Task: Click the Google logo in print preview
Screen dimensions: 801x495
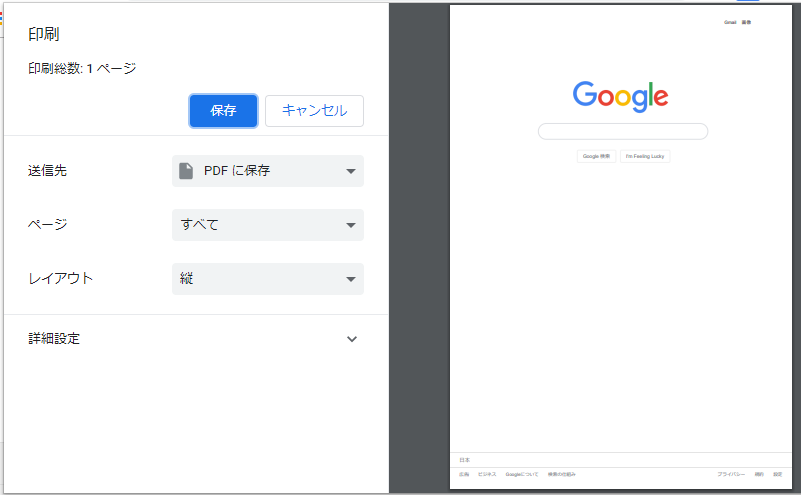Action: [620, 96]
